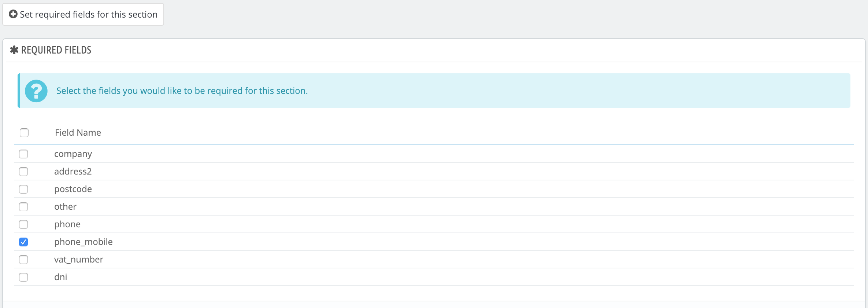Click the Field Name column header
Viewport: 868px width, 308px height.
tap(78, 132)
